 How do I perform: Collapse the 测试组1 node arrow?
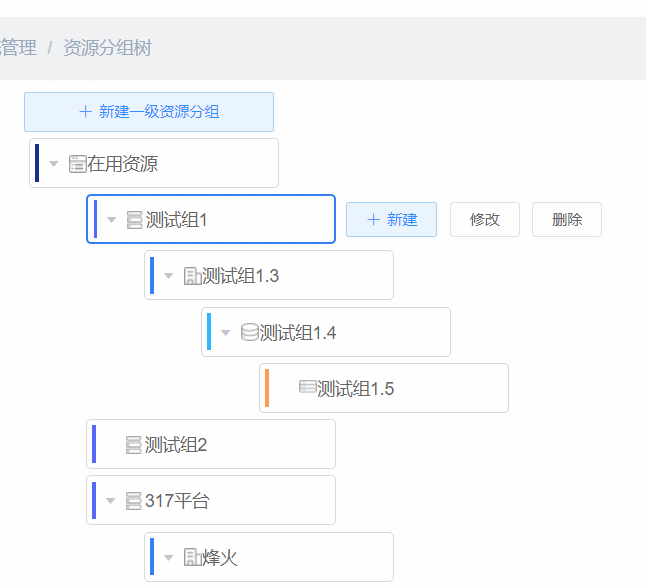pos(112,220)
